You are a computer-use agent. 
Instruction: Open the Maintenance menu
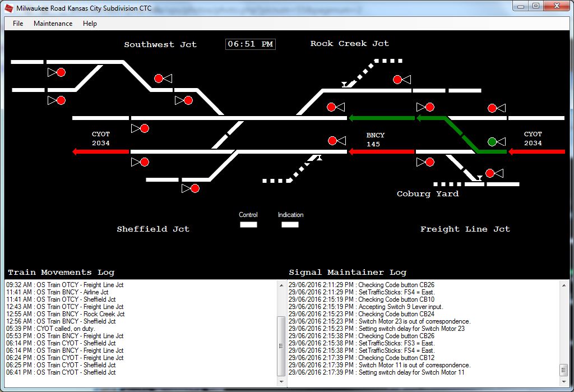tap(53, 24)
